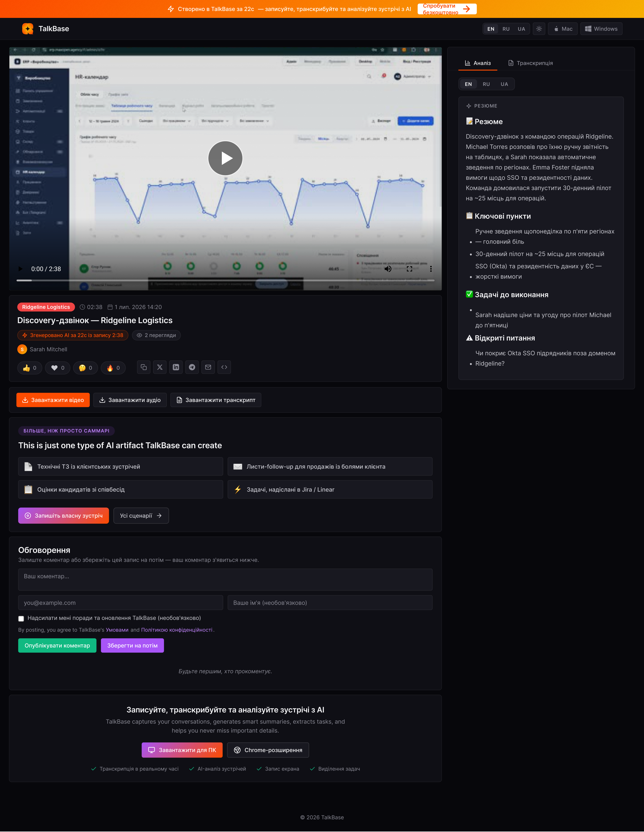Focus the Ваш коментар text field
The width and height of the screenshot is (644, 832).
click(225, 580)
